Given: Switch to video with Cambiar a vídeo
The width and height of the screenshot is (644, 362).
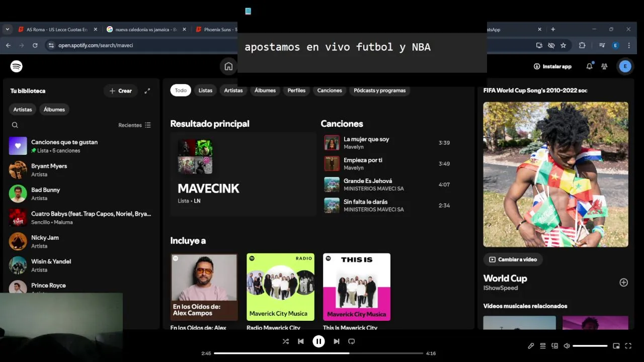Looking at the screenshot, I should click(513, 259).
